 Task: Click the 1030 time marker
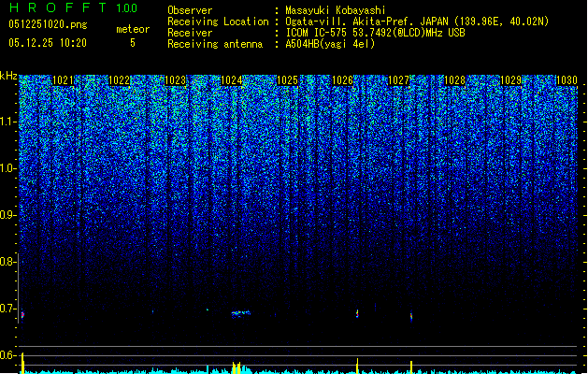(x=566, y=80)
